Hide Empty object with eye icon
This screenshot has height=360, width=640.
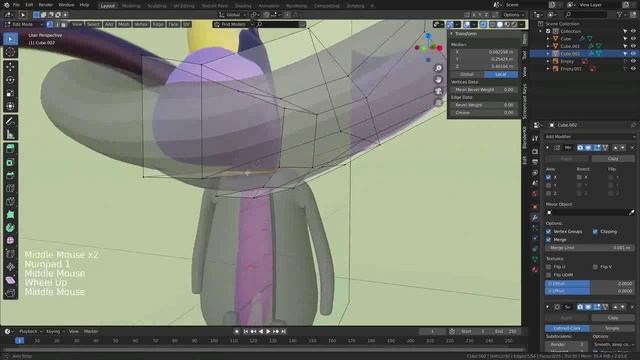coord(633,61)
